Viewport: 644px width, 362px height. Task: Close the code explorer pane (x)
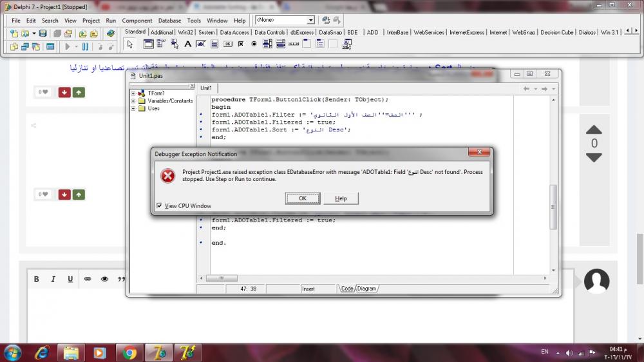tap(192, 86)
